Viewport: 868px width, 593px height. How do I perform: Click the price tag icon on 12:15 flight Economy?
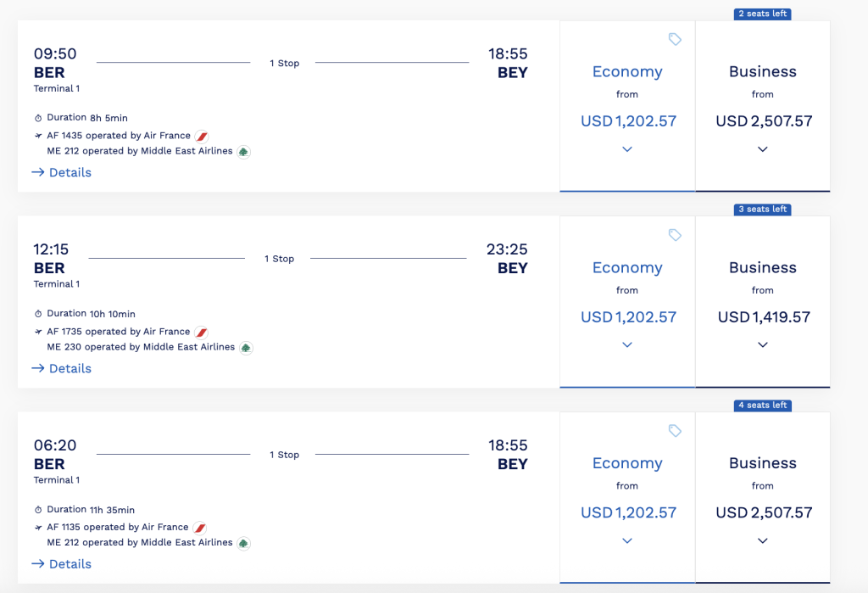click(674, 235)
